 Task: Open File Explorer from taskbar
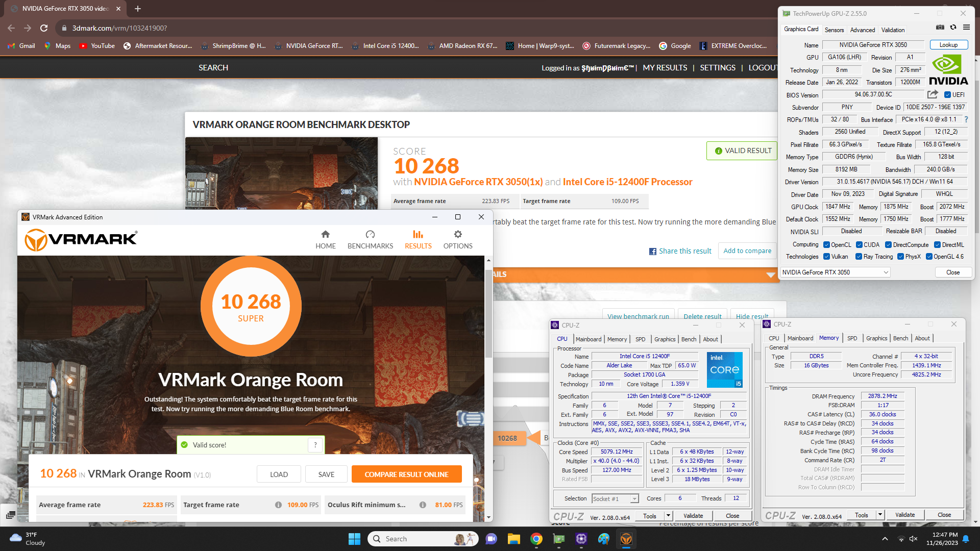pos(513,539)
